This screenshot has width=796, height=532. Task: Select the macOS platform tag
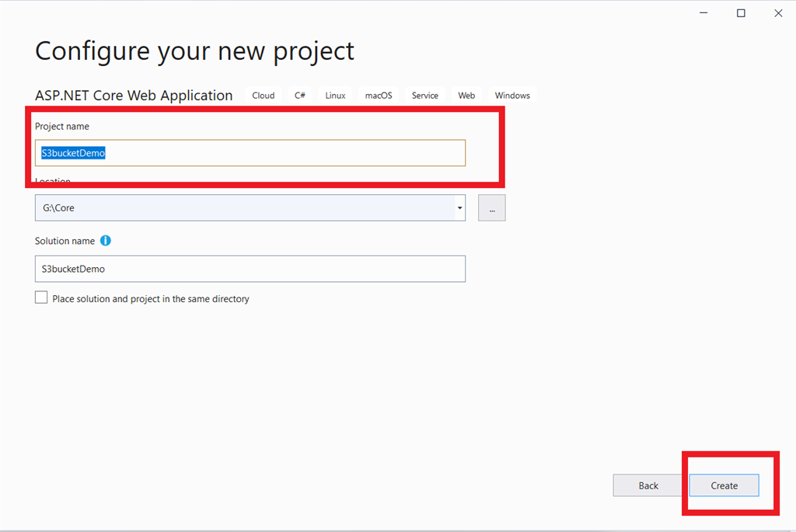coord(379,95)
